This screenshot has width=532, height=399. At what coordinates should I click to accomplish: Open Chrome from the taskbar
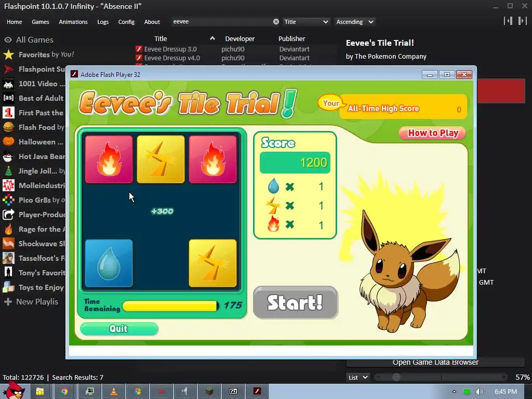(64, 392)
